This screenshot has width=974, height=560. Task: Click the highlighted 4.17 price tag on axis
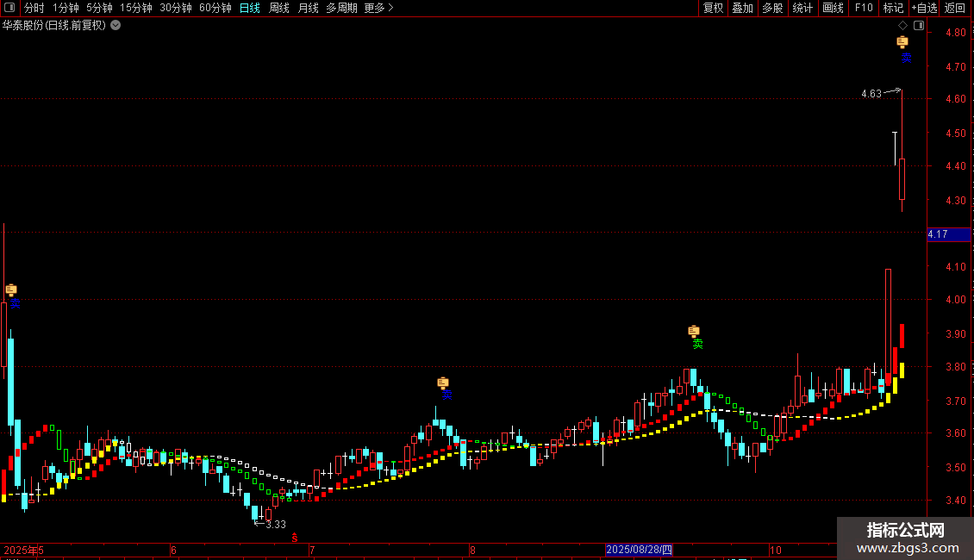(948, 234)
